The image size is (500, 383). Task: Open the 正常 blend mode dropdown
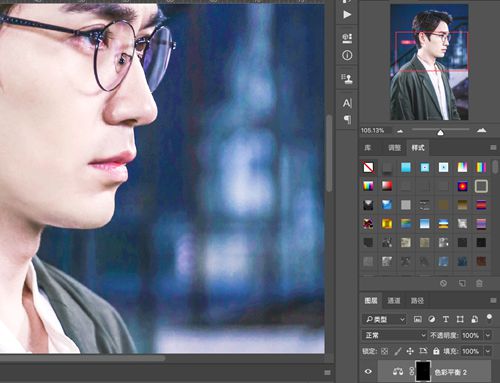point(394,335)
